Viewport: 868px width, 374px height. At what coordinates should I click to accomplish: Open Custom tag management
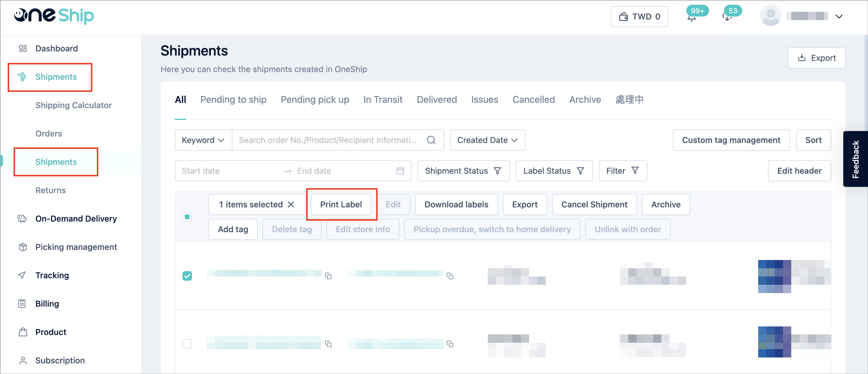point(731,140)
